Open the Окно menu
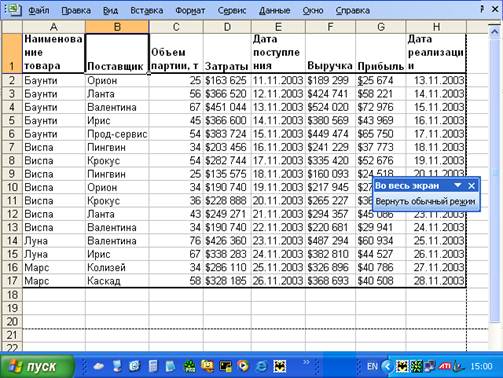 pos(313,11)
